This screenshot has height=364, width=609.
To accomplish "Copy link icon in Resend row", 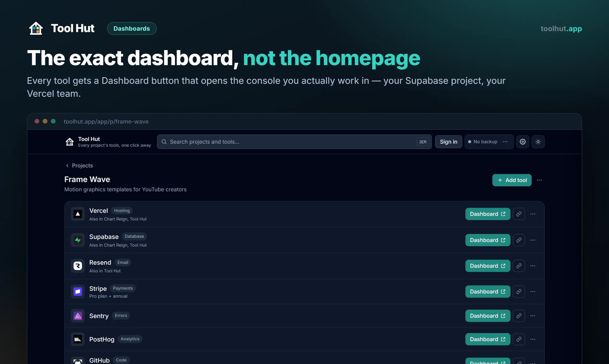I will click(519, 266).
